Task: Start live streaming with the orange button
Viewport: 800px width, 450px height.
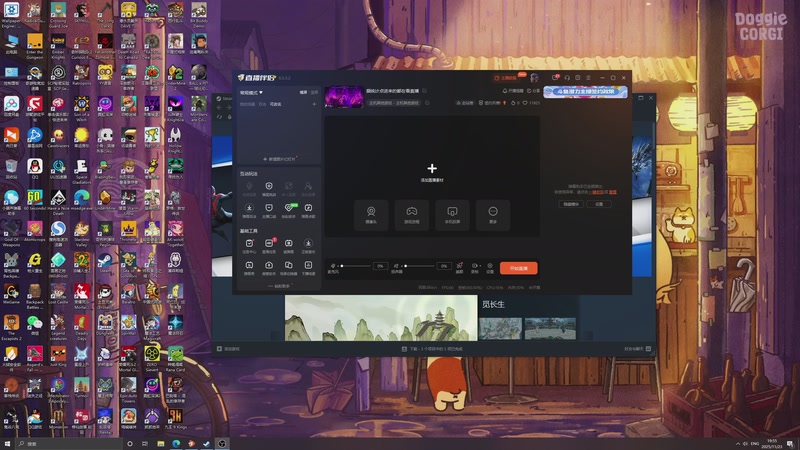Action: (518, 268)
